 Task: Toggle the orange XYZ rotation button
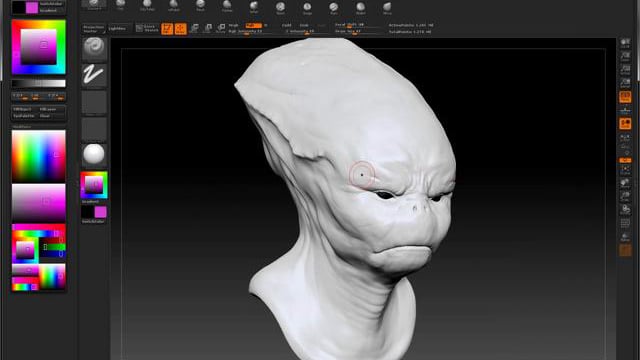[x=625, y=160]
